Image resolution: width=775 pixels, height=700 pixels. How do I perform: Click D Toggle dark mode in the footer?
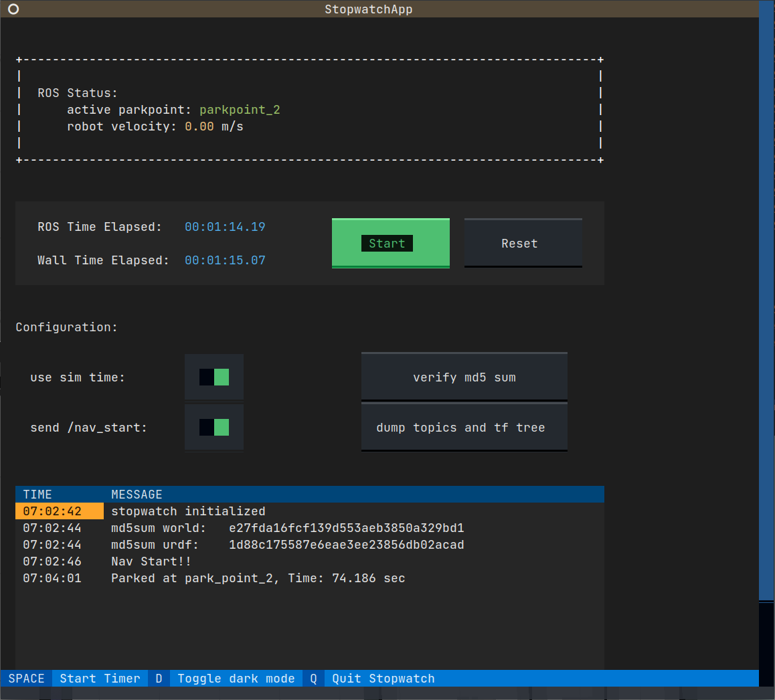[225, 678]
